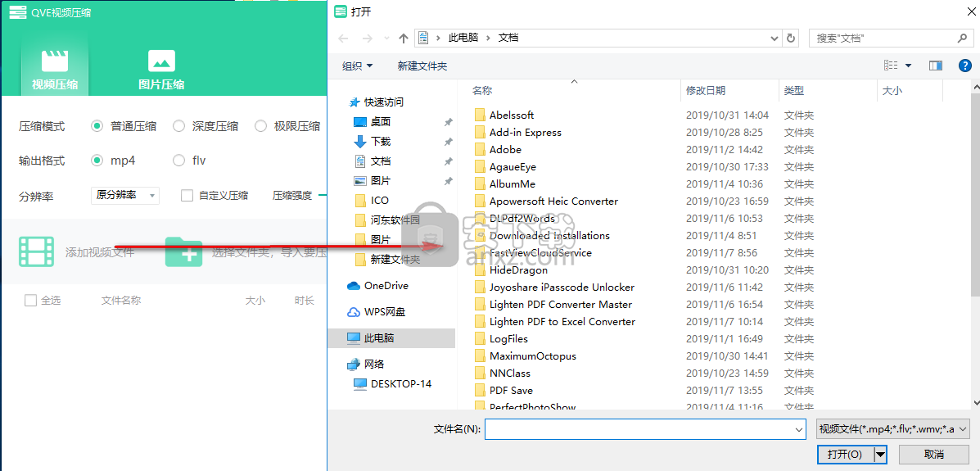Click 新建文件夹 button
The image size is (980, 471).
(422, 66)
